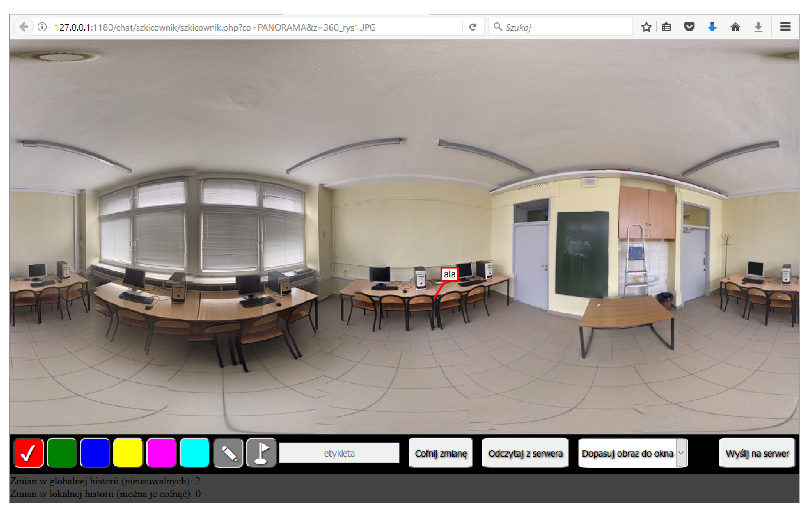Select the pencil drawing tool

click(229, 453)
